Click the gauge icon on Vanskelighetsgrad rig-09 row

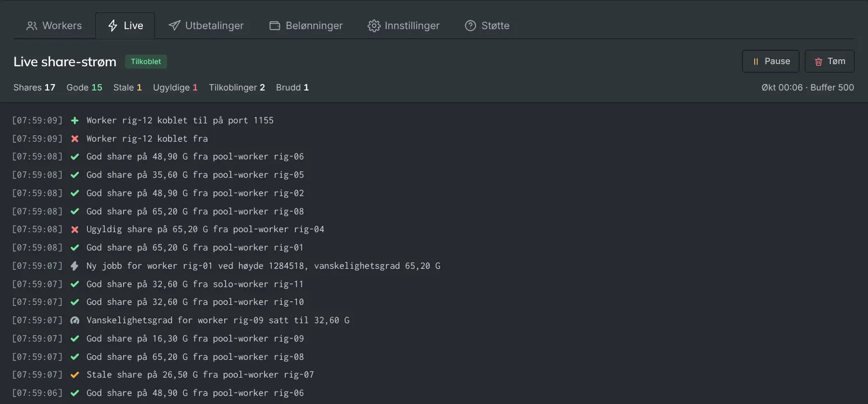point(75,321)
